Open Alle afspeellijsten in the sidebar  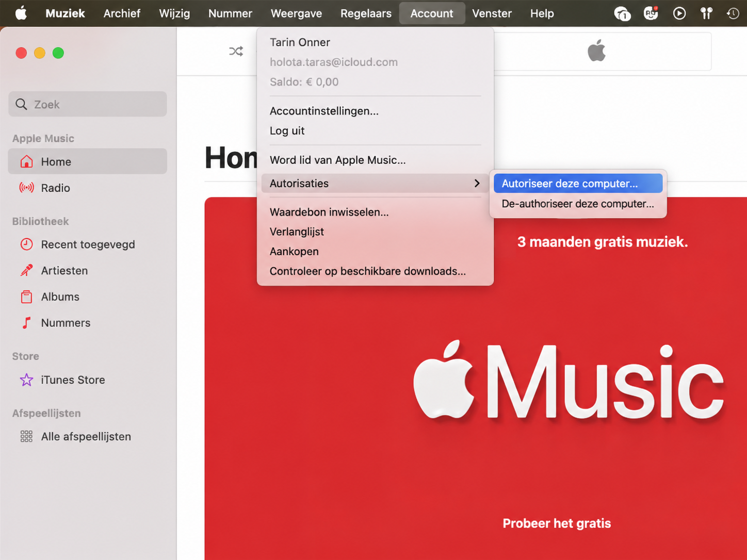point(87,437)
